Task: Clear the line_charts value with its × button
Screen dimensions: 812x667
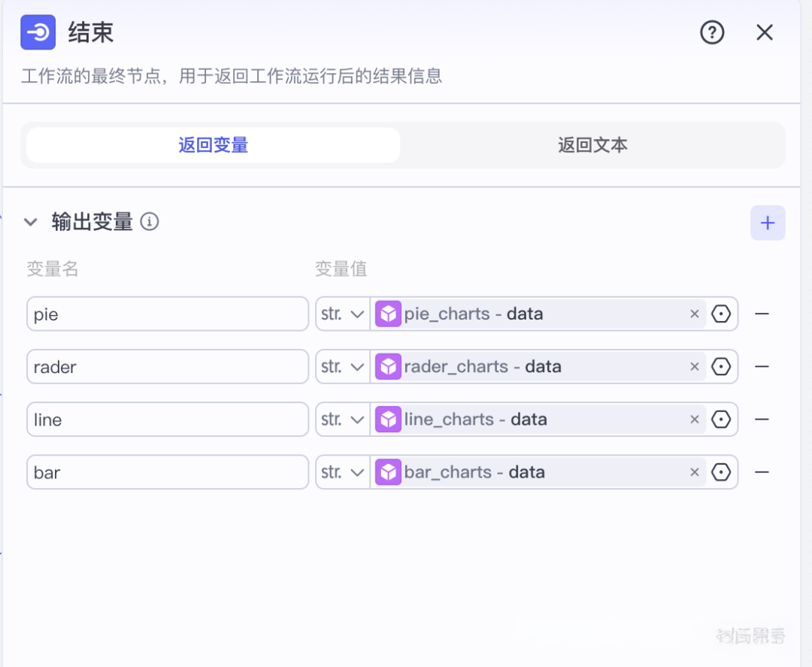Action: click(694, 419)
